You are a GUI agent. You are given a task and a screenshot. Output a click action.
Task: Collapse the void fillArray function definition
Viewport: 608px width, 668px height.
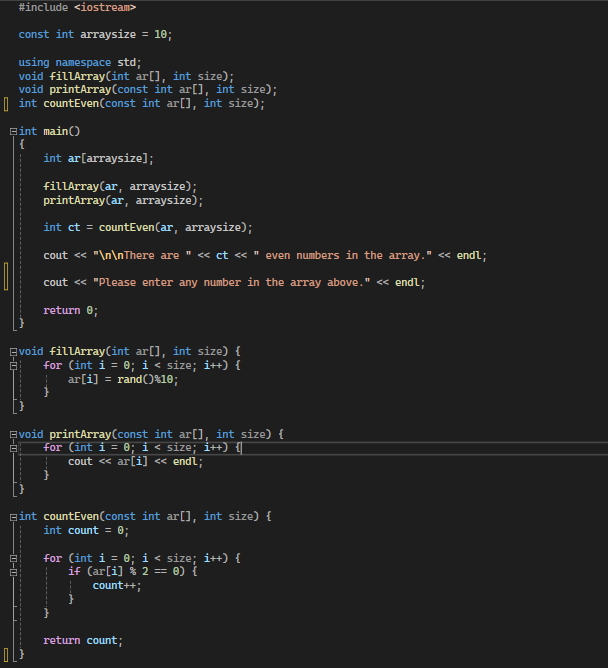13,351
